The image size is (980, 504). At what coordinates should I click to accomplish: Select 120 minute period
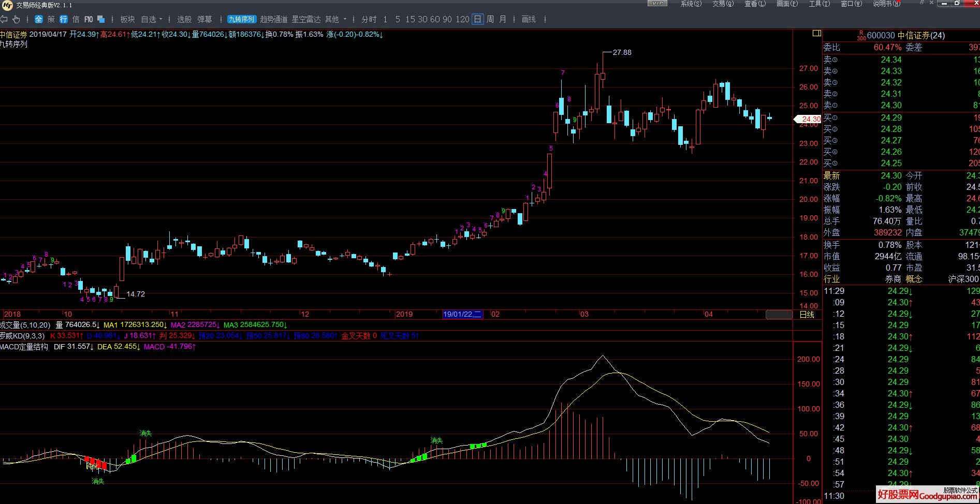point(462,20)
